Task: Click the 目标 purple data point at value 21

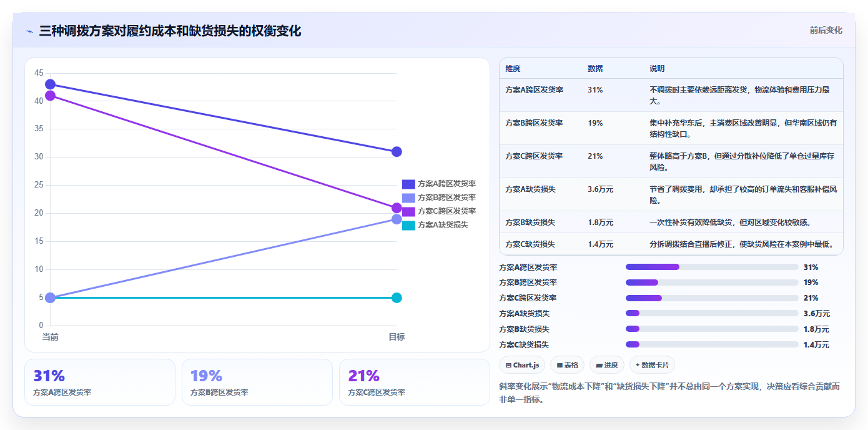Action: tap(397, 208)
